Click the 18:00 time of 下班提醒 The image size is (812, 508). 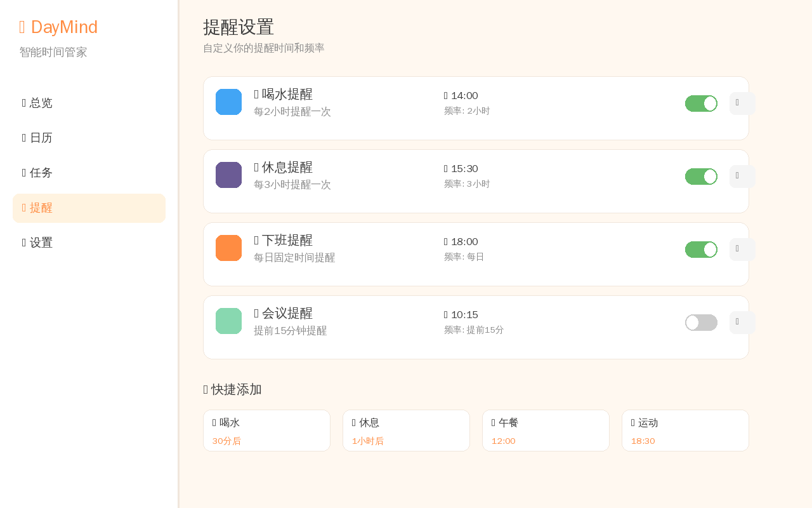[461, 242]
